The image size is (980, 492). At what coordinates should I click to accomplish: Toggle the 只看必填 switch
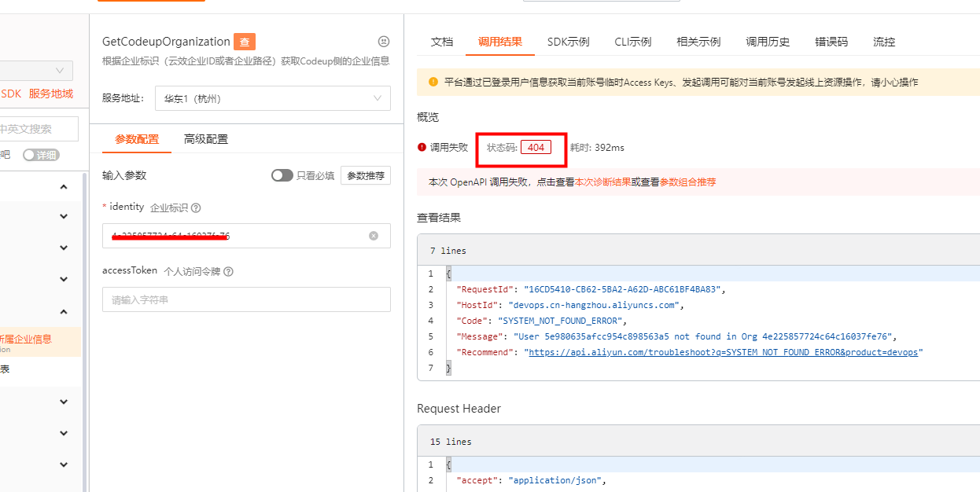(x=282, y=175)
